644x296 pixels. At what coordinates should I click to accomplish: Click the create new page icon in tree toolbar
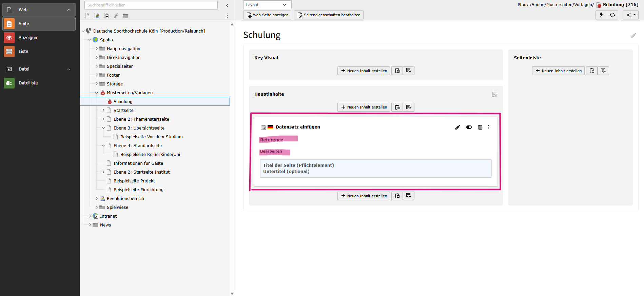(x=87, y=16)
